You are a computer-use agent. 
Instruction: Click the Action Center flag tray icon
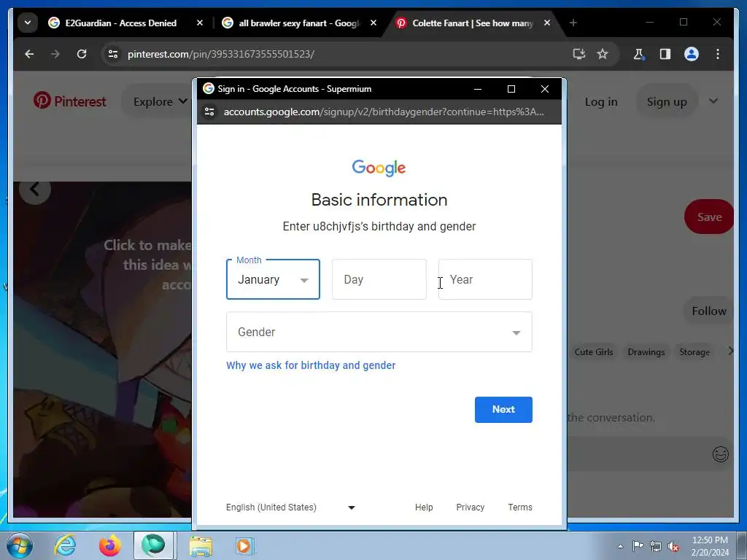point(638,545)
